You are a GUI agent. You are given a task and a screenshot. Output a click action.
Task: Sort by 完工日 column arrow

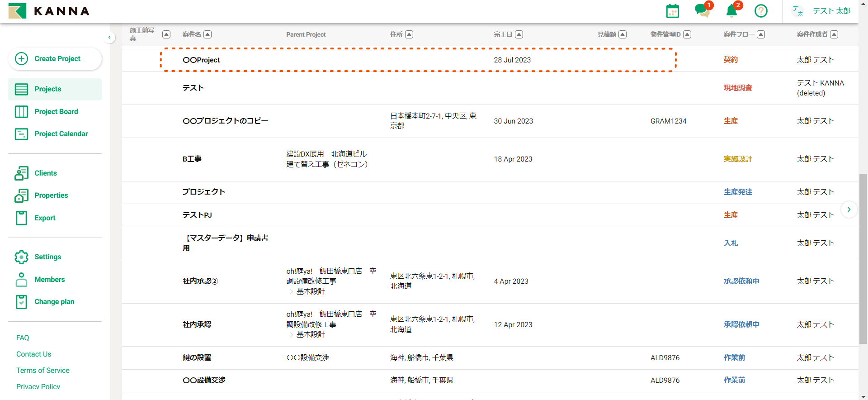(519, 34)
